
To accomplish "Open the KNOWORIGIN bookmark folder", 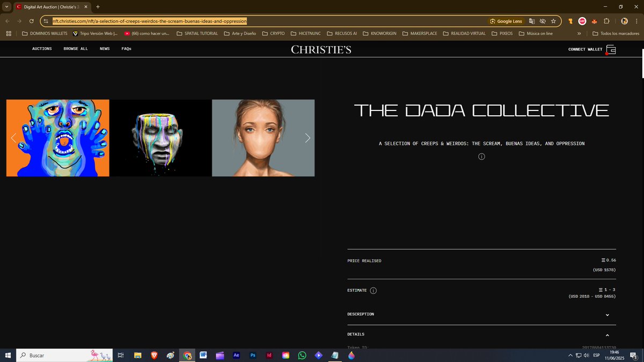I will [x=380, y=33].
